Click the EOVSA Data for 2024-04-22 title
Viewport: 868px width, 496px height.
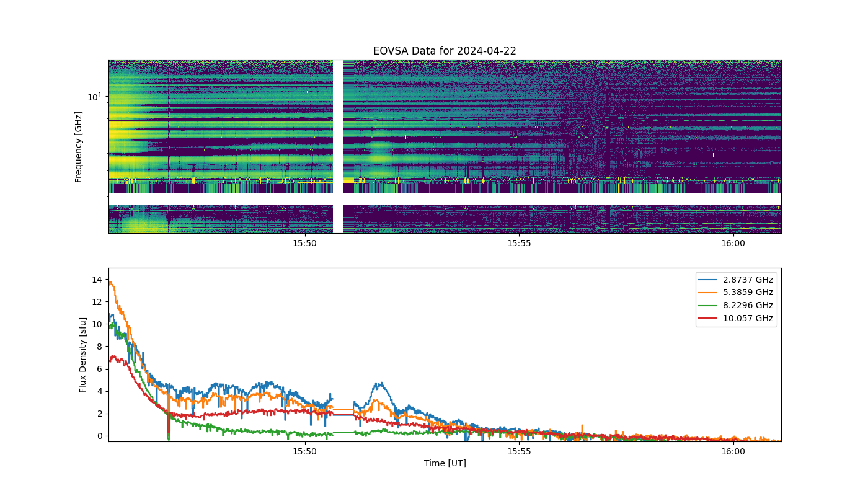coord(445,51)
